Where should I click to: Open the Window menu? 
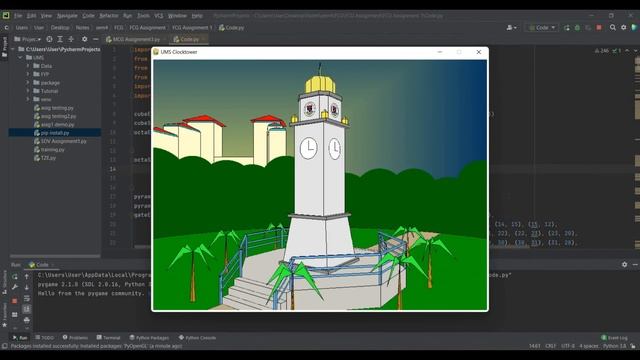[x=177, y=16]
